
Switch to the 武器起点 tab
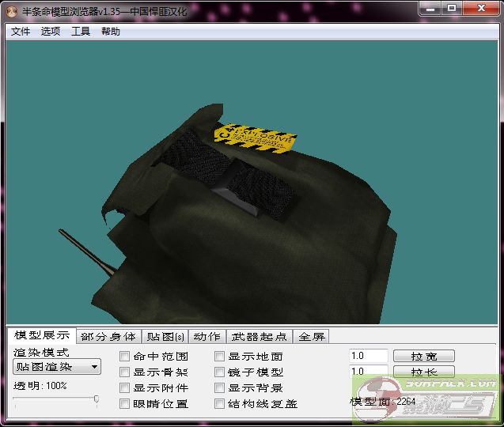pos(259,337)
